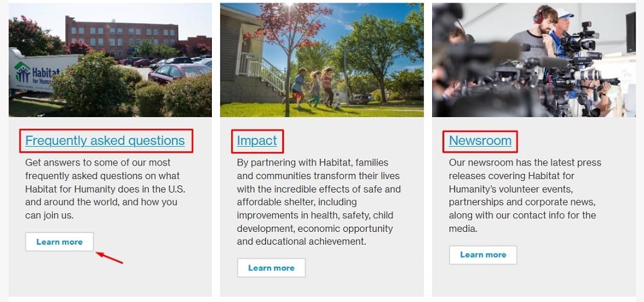
Task: Click the Impact description paragraph
Action: point(319,202)
